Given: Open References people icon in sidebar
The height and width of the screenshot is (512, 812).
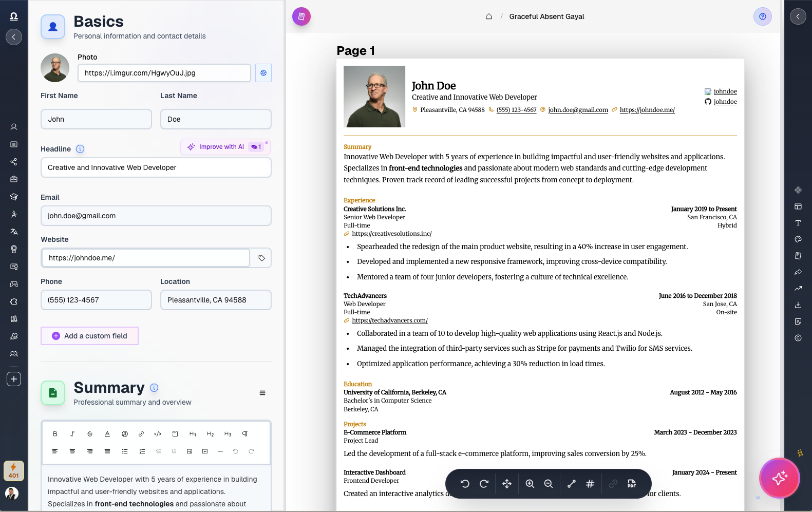Looking at the screenshot, I should point(14,354).
